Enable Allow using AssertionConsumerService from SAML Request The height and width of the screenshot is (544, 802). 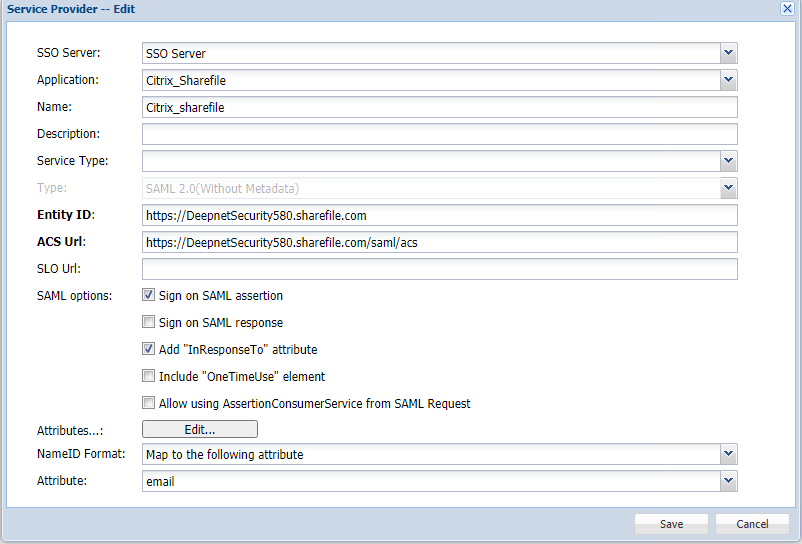(x=149, y=404)
